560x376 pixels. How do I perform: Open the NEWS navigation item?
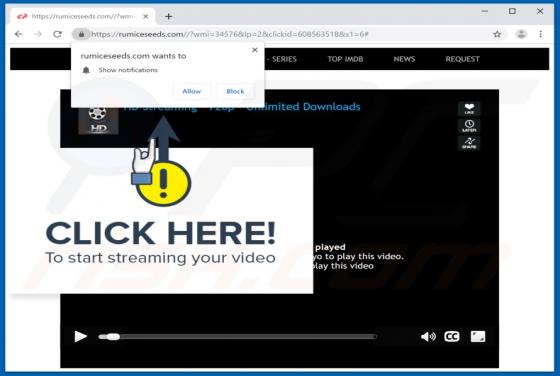404,59
